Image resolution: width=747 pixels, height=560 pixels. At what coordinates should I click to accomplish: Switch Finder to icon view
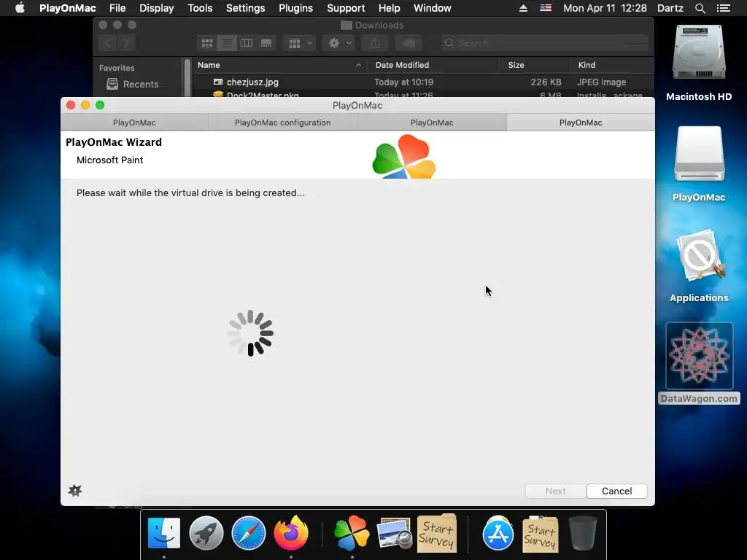pos(206,43)
